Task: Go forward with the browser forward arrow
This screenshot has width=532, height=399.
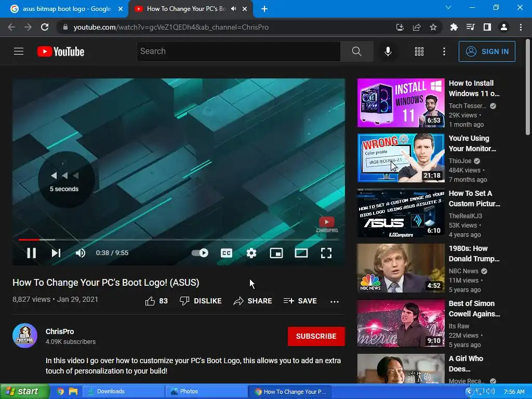Action: [28, 27]
